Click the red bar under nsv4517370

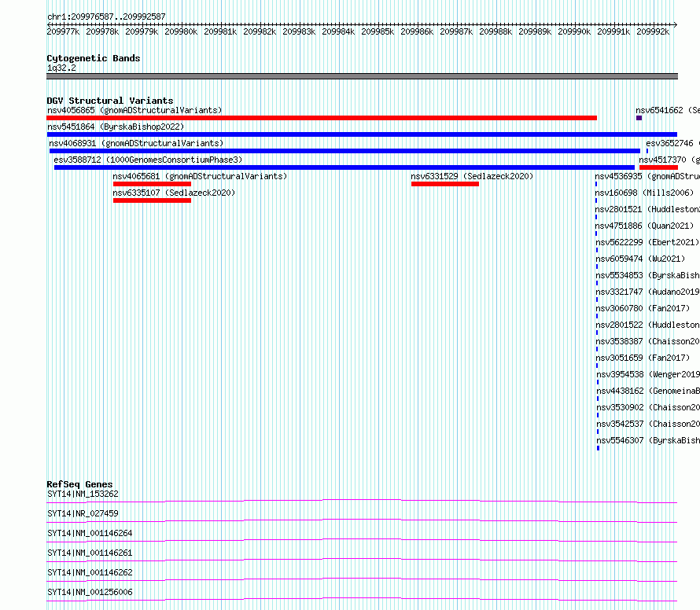point(658,167)
